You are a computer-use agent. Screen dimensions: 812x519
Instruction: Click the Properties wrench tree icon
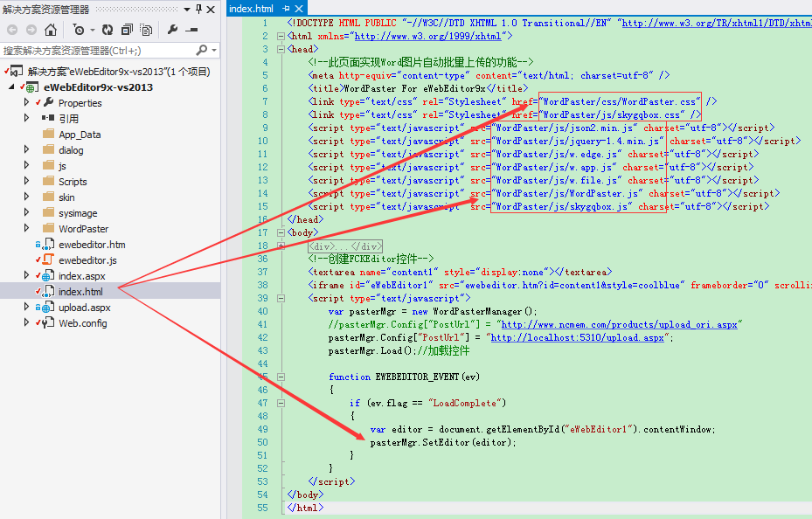[49, 102]
